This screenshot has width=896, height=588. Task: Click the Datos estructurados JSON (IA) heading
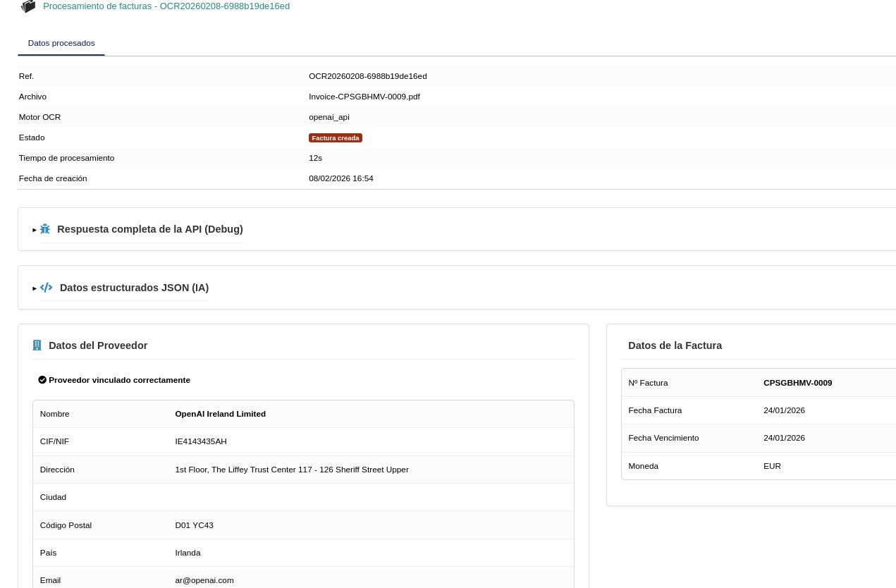tap(134, 288)
